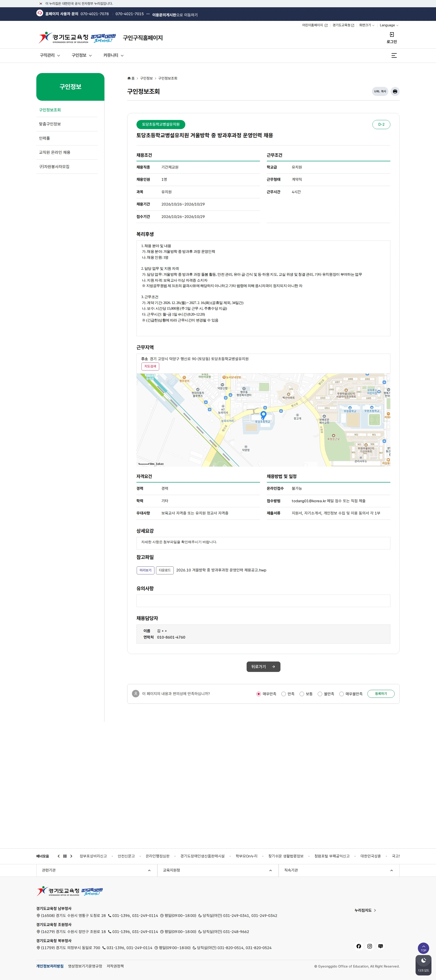Screen dimensions: 436x980
Task: Click 미리보기 for the attached hwp file
Action: pyautogui.click(x=146, y=570)
